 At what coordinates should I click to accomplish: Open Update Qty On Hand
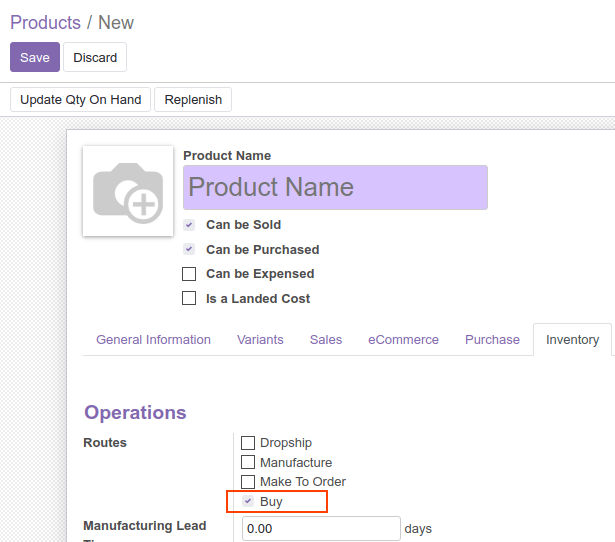[80, 100]
